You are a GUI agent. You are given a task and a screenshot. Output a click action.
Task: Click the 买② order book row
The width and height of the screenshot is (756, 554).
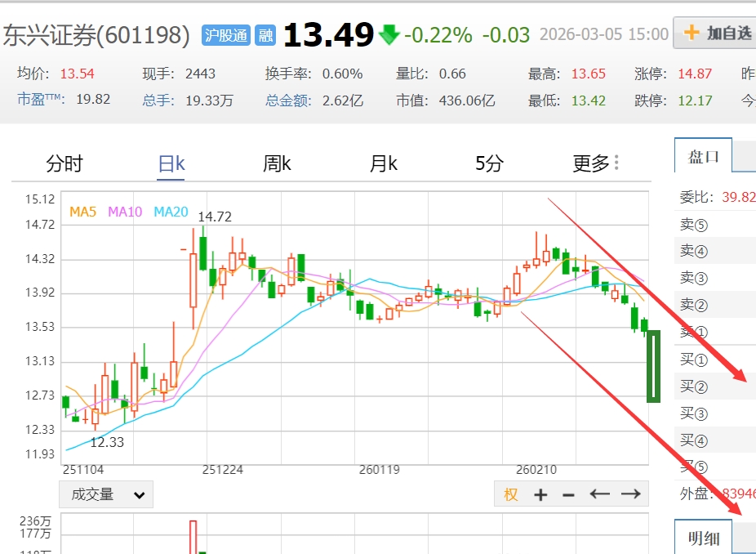pyautogui.click(x=715, y=386)
